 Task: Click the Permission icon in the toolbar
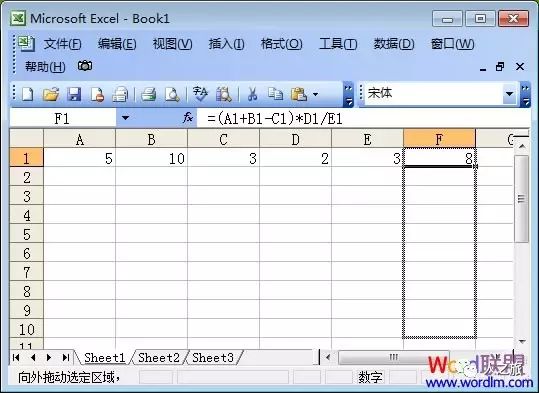97,94
